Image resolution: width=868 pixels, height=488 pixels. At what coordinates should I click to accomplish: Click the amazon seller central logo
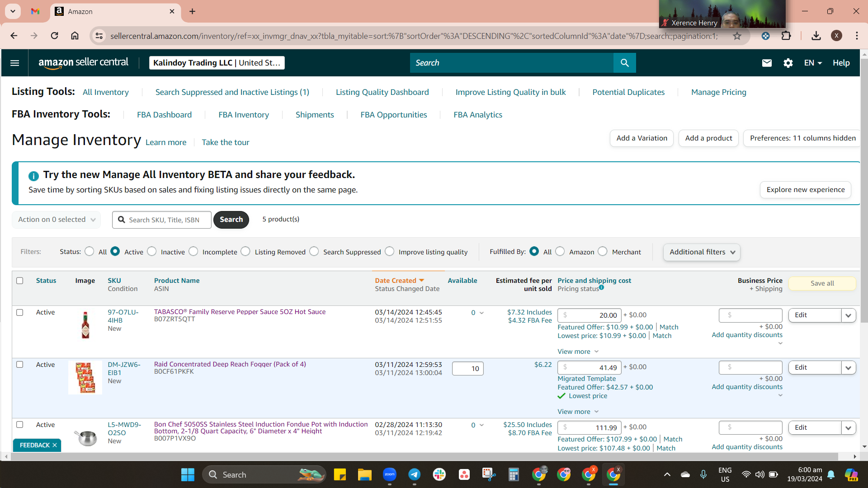[83, 63]
